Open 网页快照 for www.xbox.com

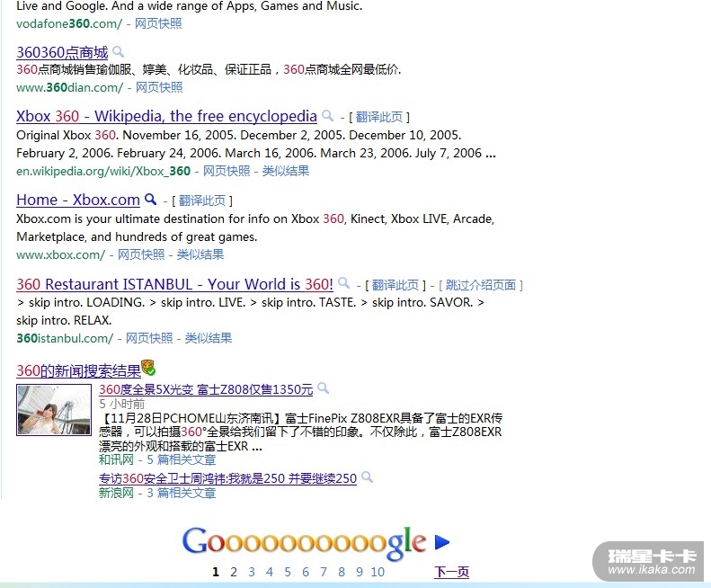(x=141, y=254)
